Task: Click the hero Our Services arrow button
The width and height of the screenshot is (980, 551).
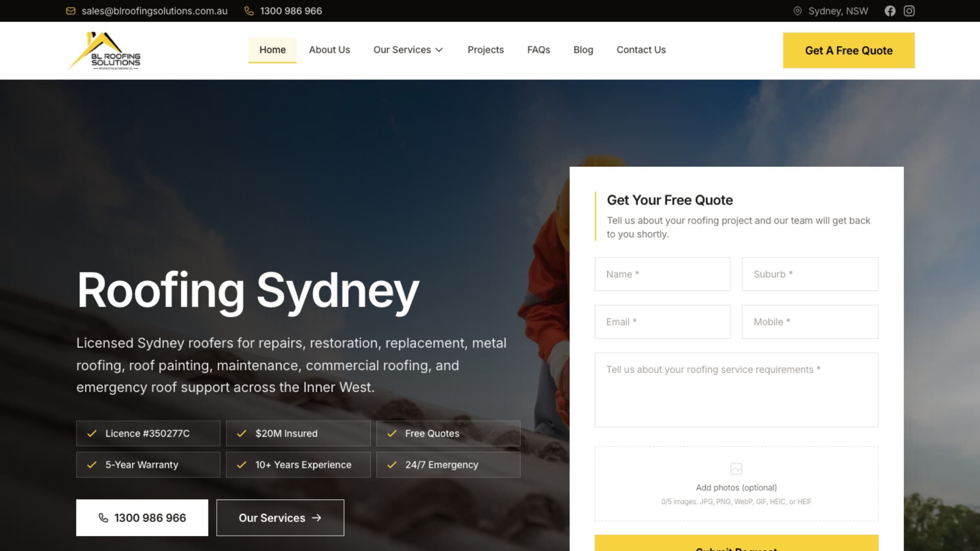Action: pos(280,518)
